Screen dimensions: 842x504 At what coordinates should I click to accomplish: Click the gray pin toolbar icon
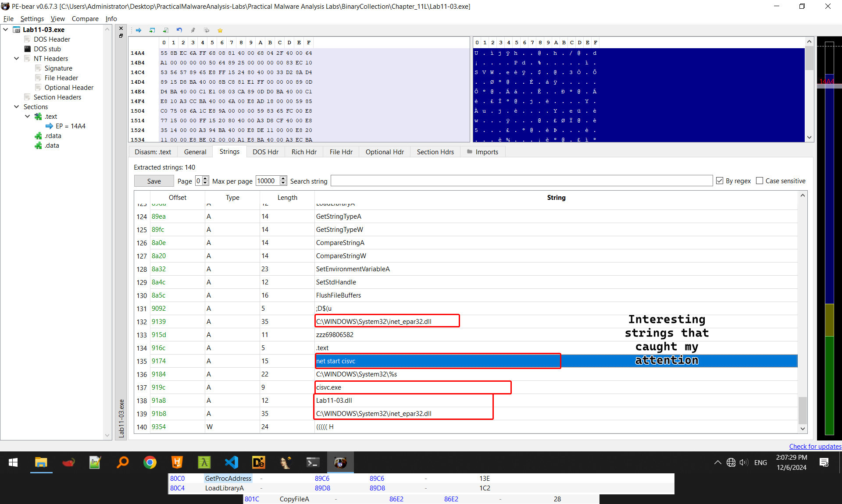[193, 30]
